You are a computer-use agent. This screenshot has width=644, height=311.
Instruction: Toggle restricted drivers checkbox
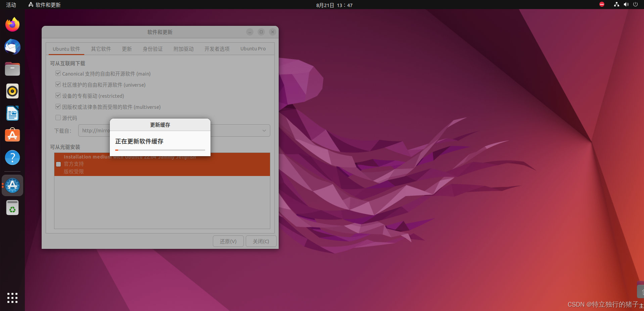(x=58, y=95)
